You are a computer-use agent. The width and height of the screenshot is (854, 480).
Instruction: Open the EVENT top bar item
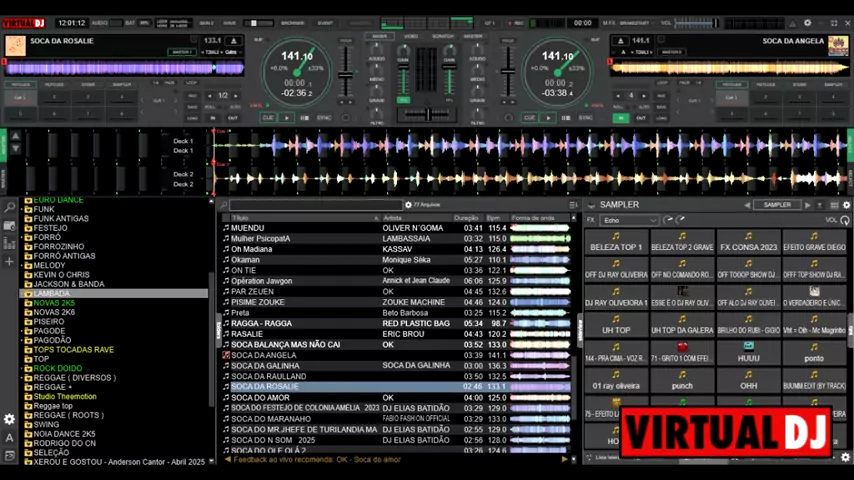(325, 23)
